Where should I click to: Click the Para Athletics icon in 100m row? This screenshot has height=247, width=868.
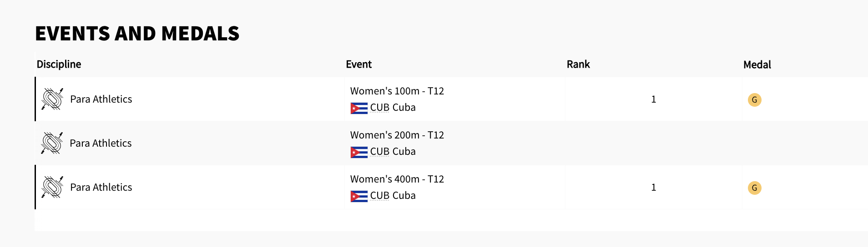coord(52,99)
